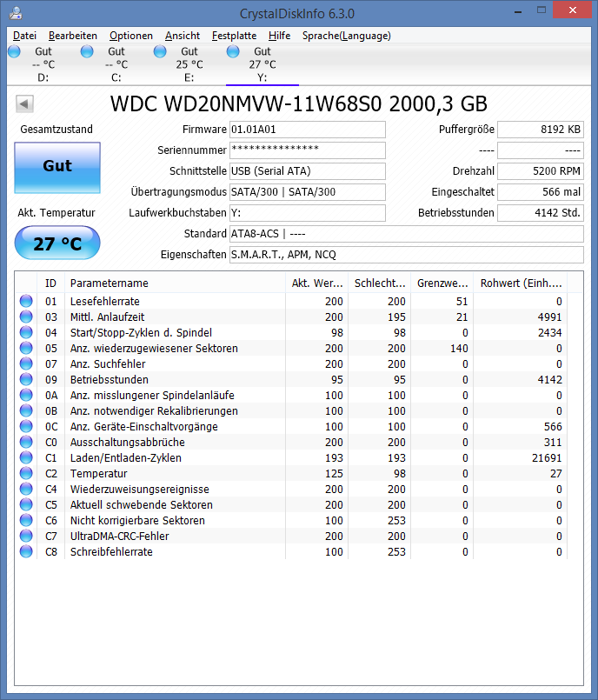Screen dimensions: 598x700
Task: Click the Übertragungsmodus field SATA/300
Action: coord(308,192)
